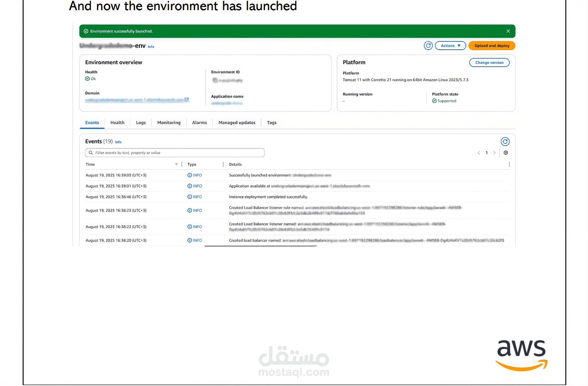Copy the Environment ID using the copy icon
Image resolution: width=588 pixels, height=386 pixels.
pyautogui.click(x=215, y=81)
